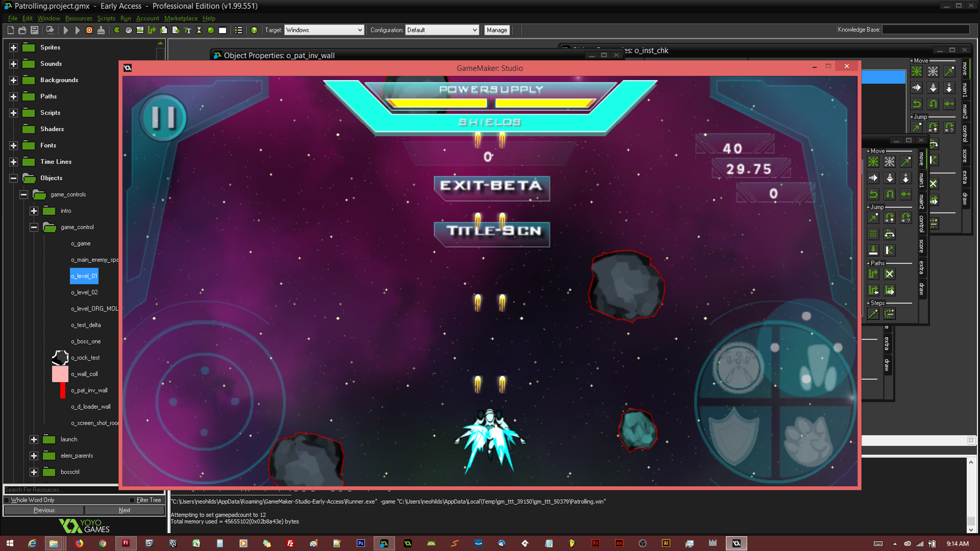Click the Save project toolbar icon

34,30
